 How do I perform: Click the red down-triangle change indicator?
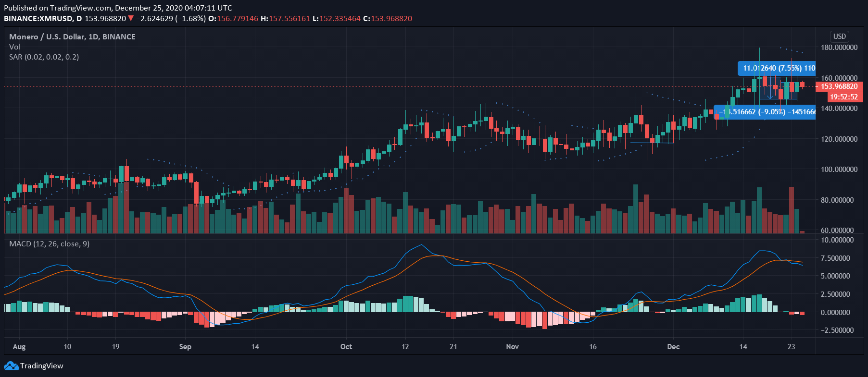tap(131, 19)
